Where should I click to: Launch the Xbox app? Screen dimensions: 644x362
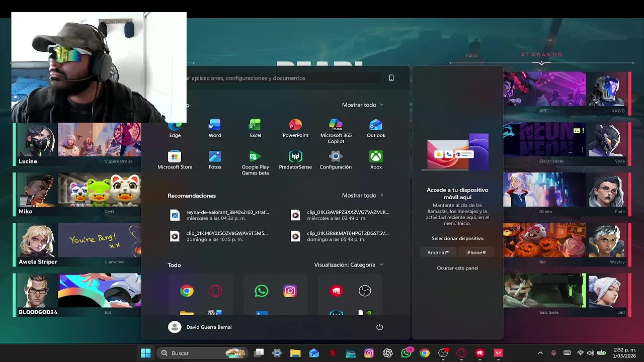point(376,160)
